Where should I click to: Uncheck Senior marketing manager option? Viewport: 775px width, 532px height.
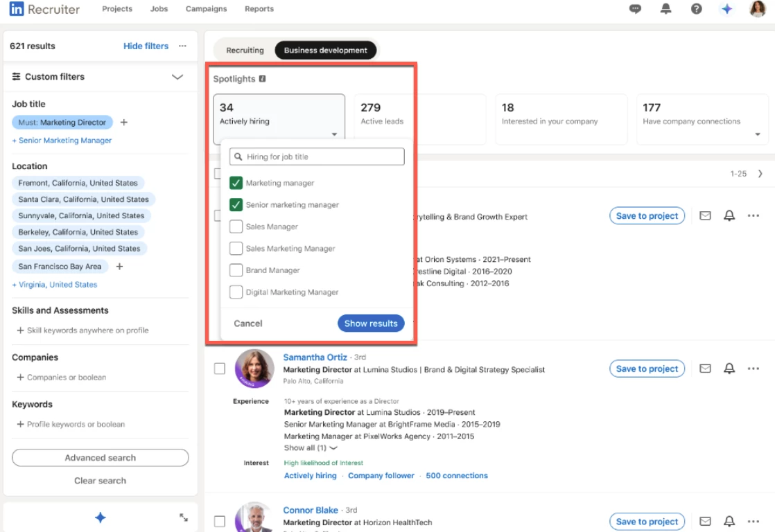point(236,204)
